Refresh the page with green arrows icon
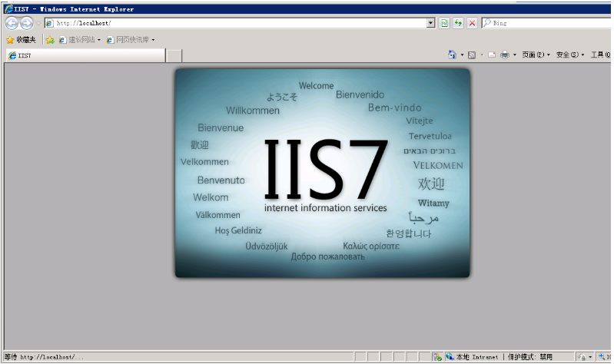This screenshot has height=364, width=614. pos(458,23)
